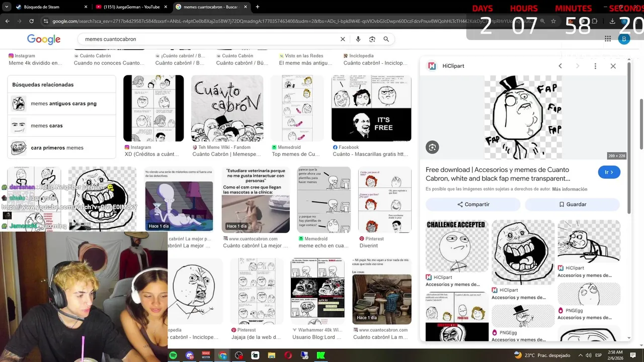Screen dimensions: 644x362
Task: Select related search cara primeros memes
Action: point(62,148)
